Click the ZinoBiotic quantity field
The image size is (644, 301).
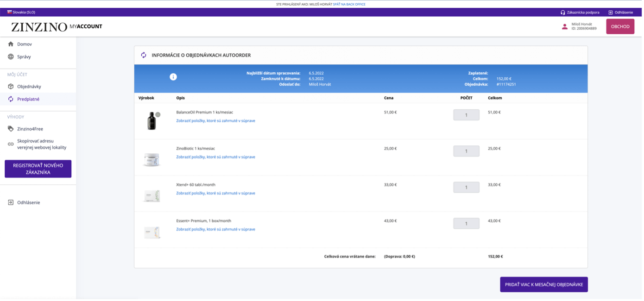(466, 151)
